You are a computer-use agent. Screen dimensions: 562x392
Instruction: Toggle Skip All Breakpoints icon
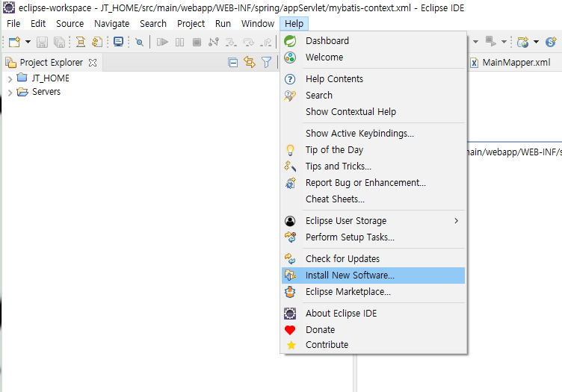[x=140, y=43]
